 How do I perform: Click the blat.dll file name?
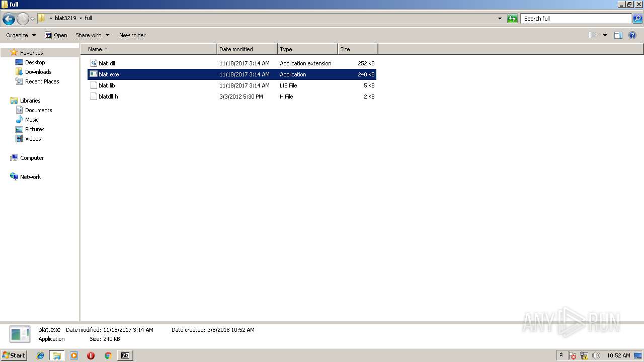107,63
